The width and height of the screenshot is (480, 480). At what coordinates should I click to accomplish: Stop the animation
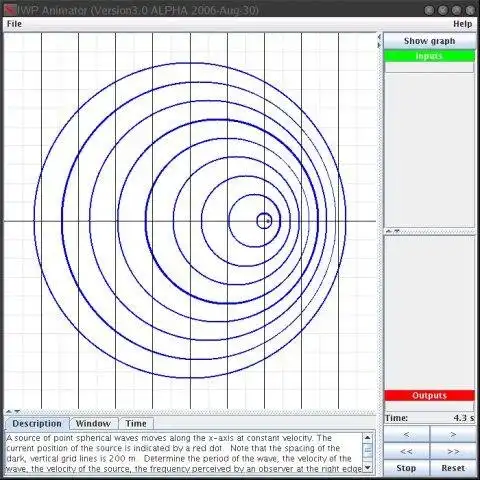click(x=406, y=468)
